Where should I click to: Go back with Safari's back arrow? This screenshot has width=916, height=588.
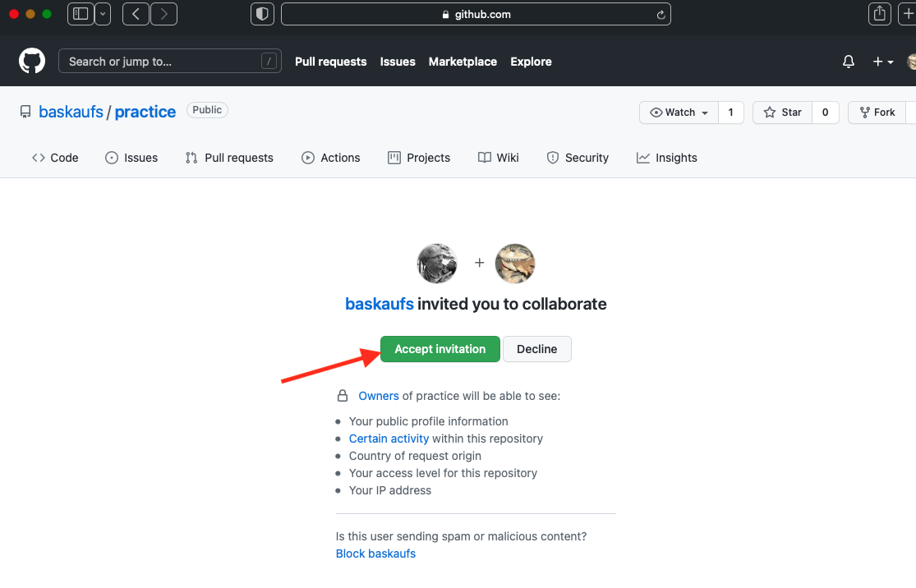click(136, 14)
